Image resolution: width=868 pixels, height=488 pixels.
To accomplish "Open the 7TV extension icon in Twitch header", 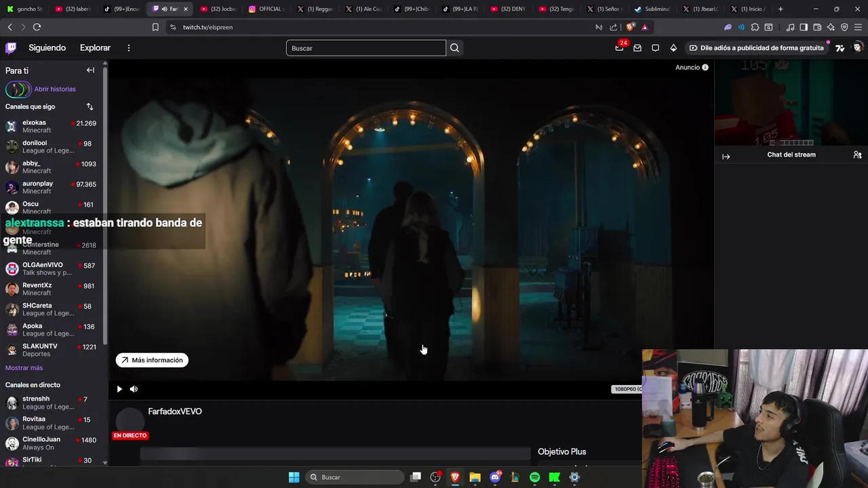I will (840, 47).
